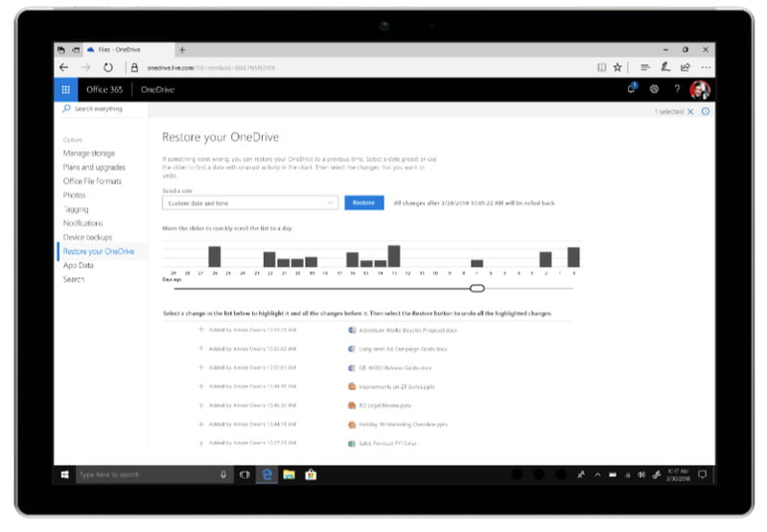Click the notifications bell icon in header
The width and height of the screenshot is (767, 532).
(632, 89)
